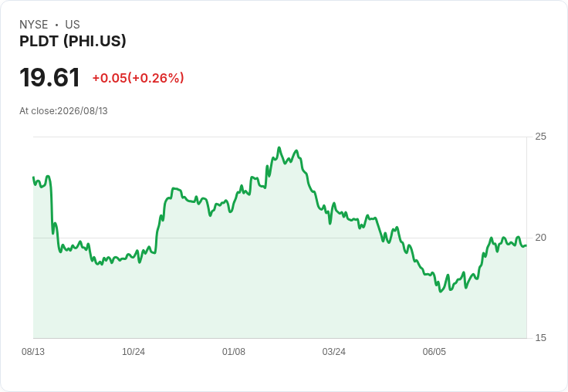
Task: Select the 08/13 date on x-axis
Action: pos(33,352)
